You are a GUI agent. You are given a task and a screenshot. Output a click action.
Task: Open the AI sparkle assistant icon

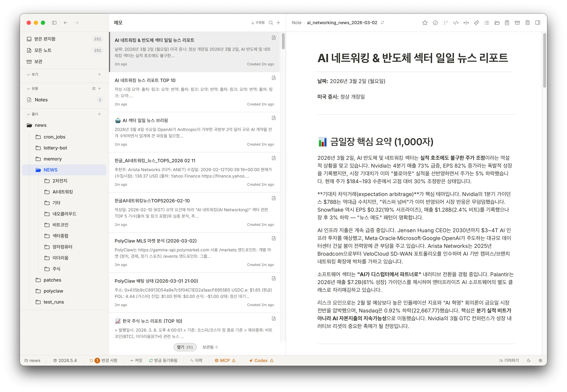coord(476,23)
